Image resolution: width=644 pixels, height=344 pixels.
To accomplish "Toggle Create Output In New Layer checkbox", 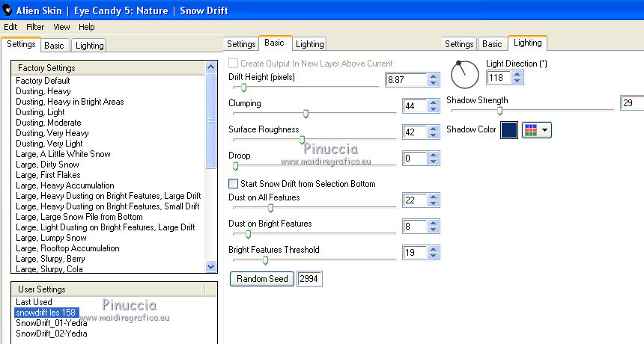I will [x=234, y=63].
